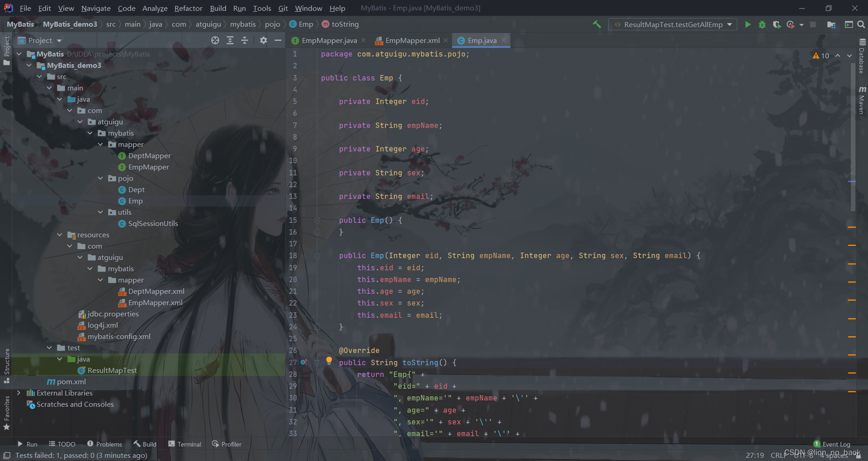
Task: Toggle the Maven tool window
Action: [x=862, y=99]
